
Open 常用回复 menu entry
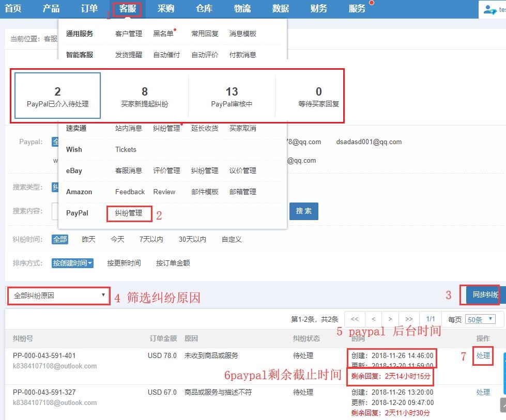(205, 34)
